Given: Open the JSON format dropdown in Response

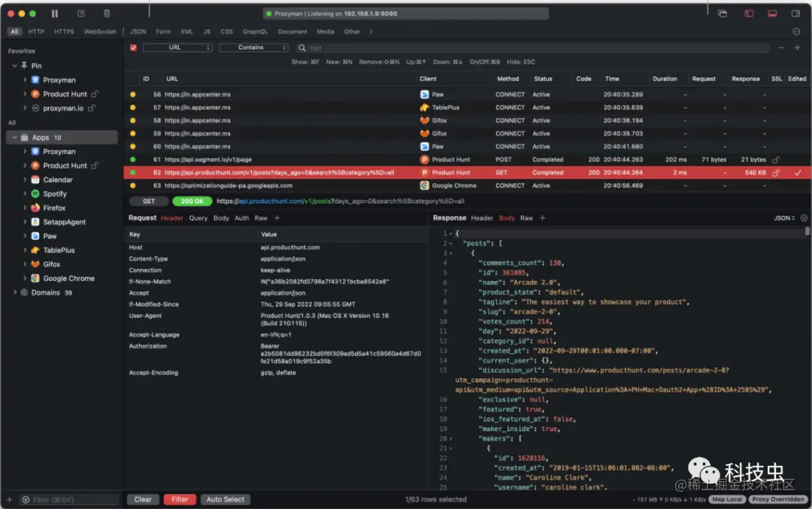Looking at the screenshot, I should [784, 219].
